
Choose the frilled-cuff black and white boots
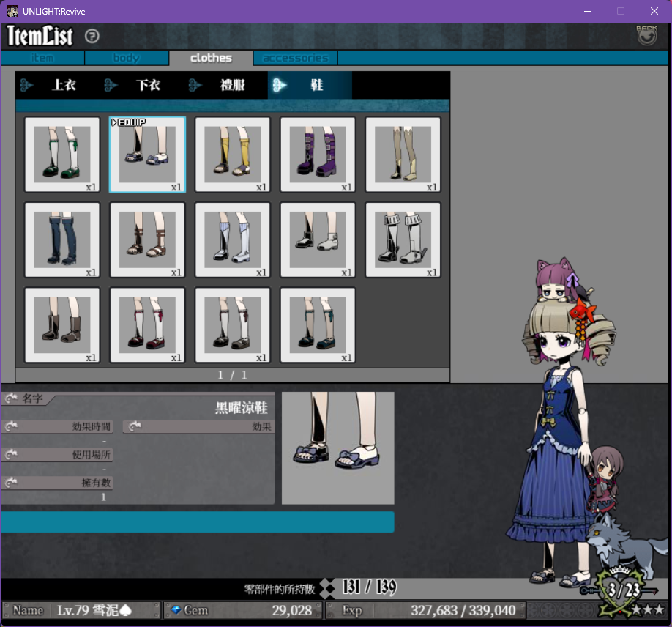coord(403,240)
